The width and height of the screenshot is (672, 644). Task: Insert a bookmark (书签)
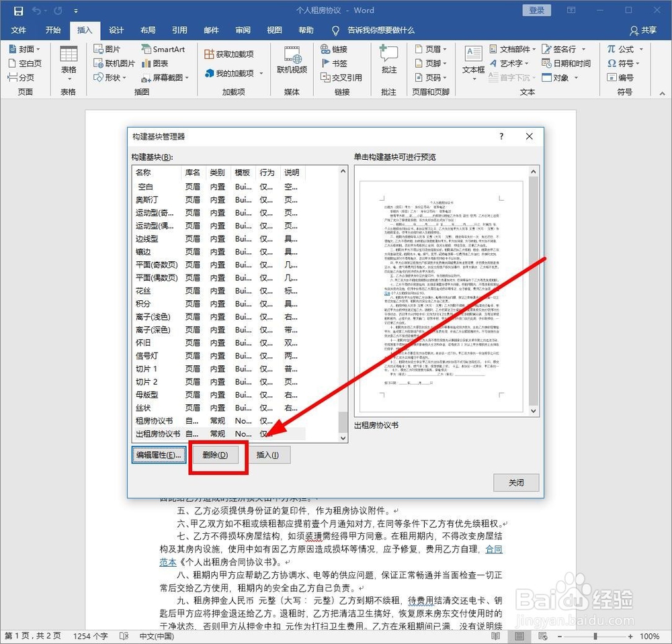tap(334, 63)
